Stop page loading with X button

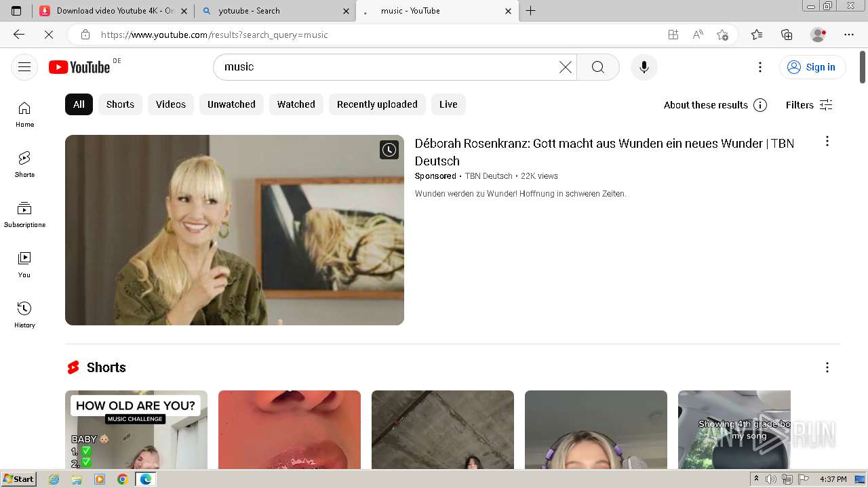49,35
